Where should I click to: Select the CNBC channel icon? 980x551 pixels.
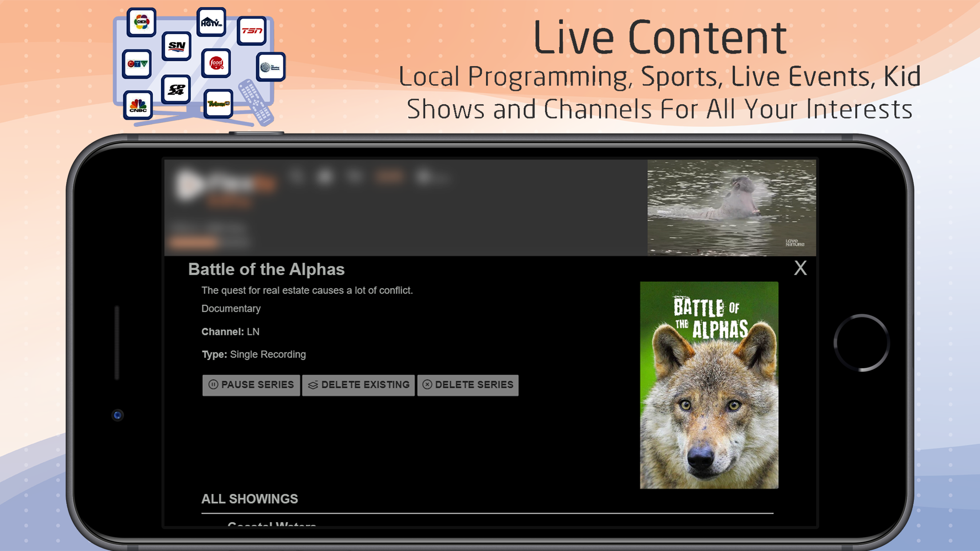point(138,106)
